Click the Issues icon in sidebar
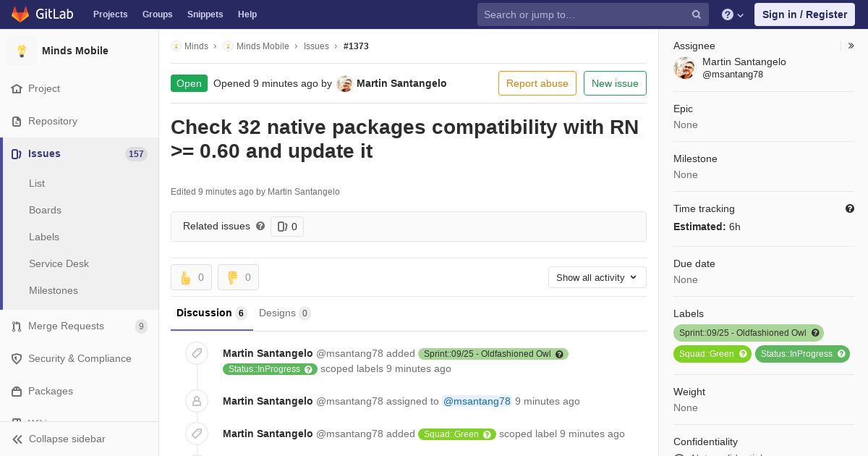The width and height of the screenshot is (868, 456). [17, 153]
